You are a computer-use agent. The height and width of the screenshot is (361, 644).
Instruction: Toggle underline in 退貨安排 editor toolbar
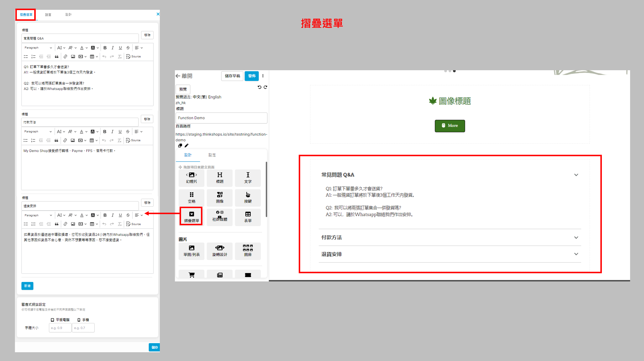point(120,215)
